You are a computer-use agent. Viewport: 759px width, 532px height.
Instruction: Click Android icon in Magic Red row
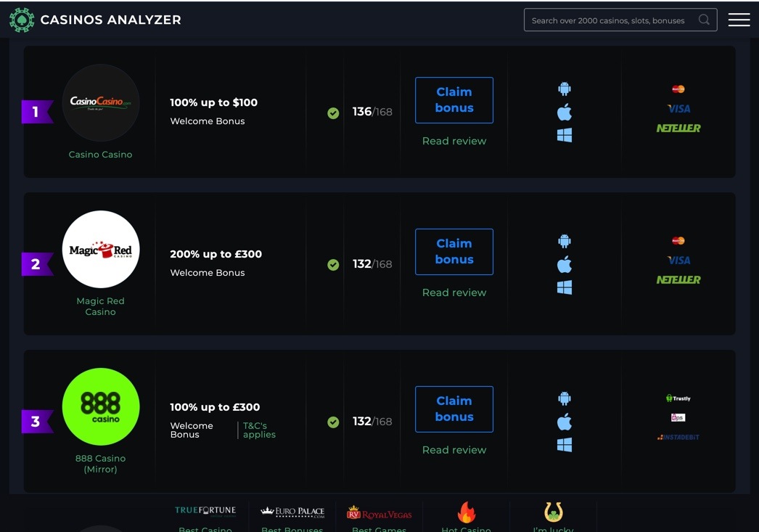point(565,241)
